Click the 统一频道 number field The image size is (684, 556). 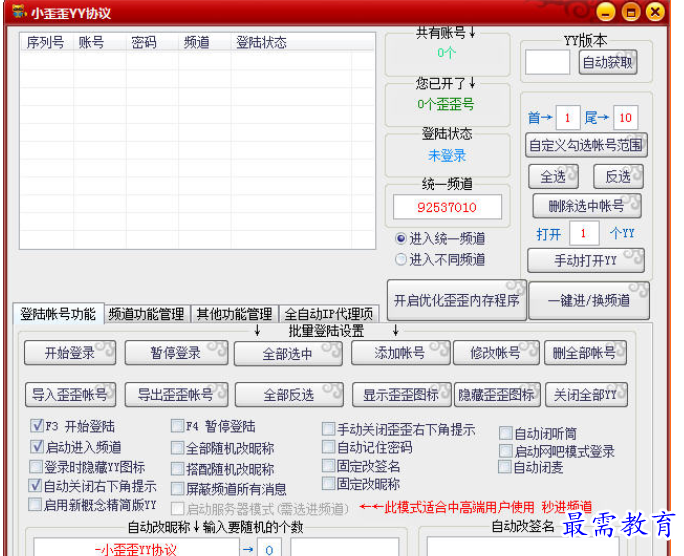coord(447,207)
